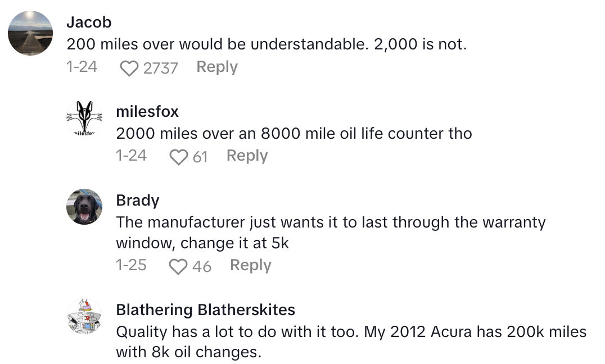Open Brady's username profile
The height and width of the screenshot is (364, 605).
[138, 201]
